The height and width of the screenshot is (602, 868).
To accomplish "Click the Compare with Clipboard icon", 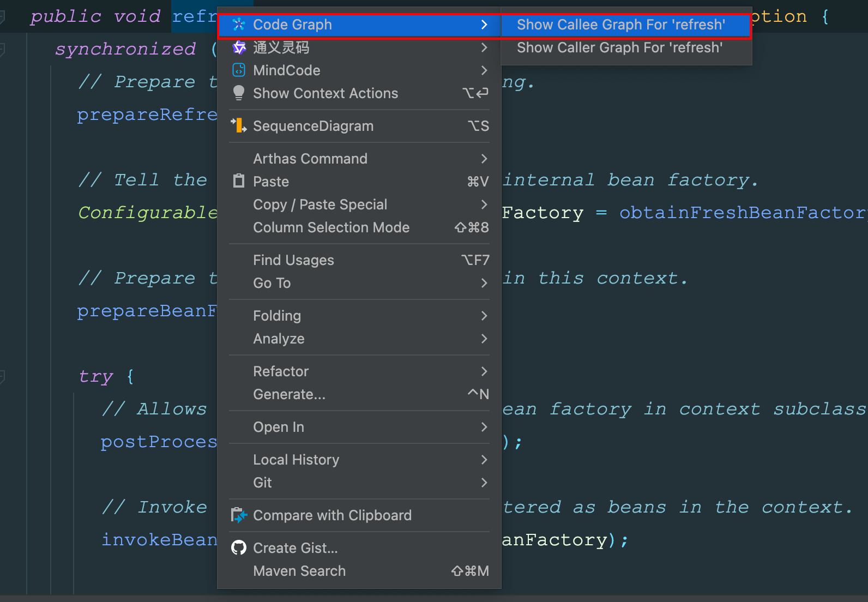I will [x=239, y=515].
